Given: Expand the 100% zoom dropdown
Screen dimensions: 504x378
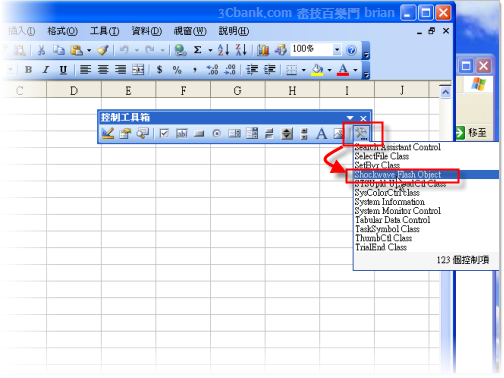Looking at the screenshot, I should [x=337, y=50].
